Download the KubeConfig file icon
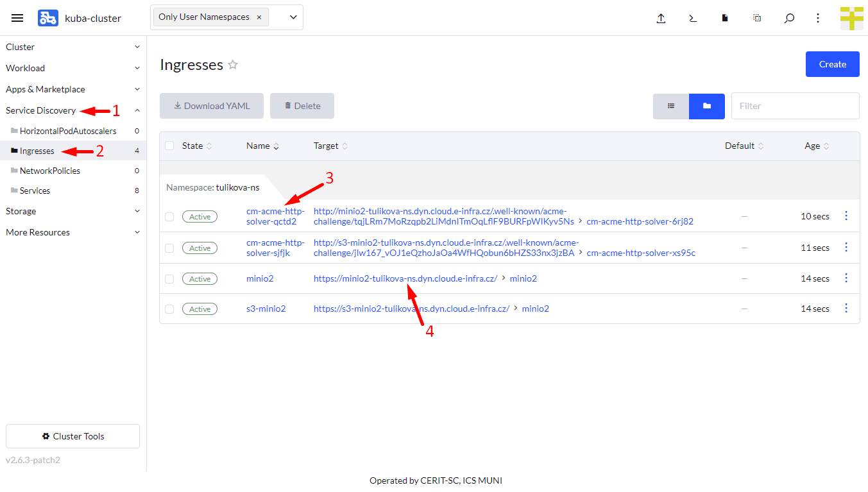The height and width of the screenshot is (492, 868). pos(725,18)
